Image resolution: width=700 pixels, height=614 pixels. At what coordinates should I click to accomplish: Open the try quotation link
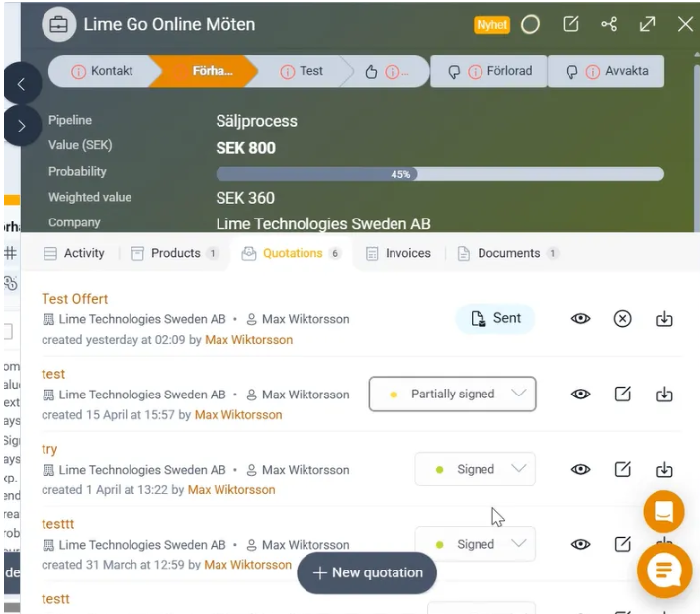click(49, 449)
